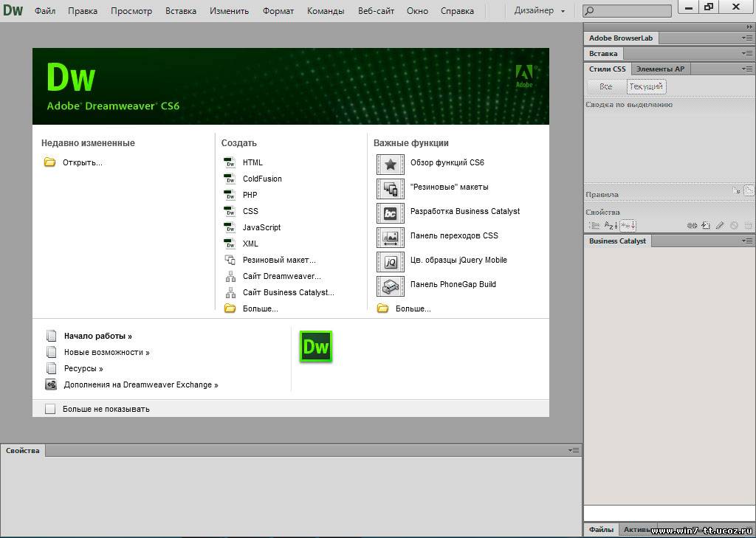Open the Дизайнер workspace dropdown
Screen dimensions: 756x538
[540, 10]
